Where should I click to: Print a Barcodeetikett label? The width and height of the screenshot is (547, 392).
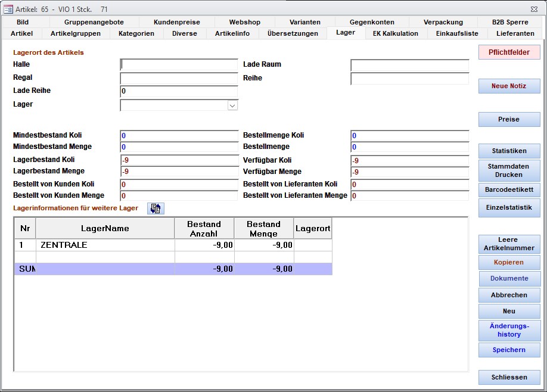coord(509,190)
